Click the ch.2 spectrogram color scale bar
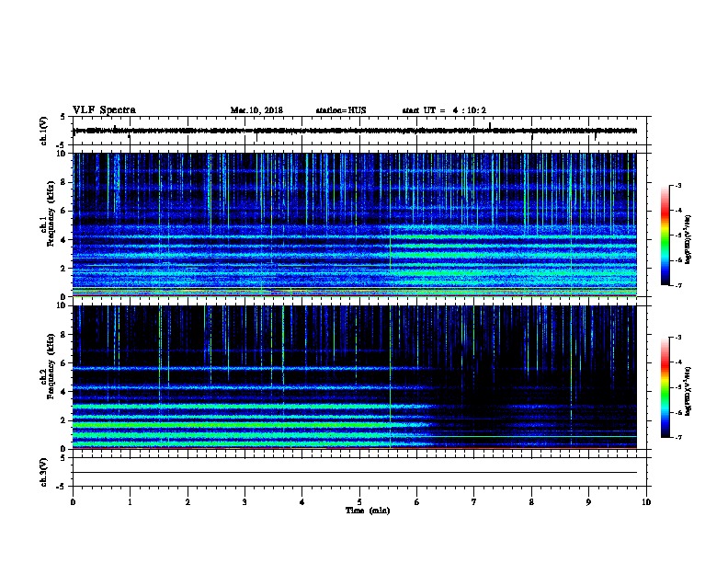Image resolution: width=728 pixels, height=563 pixels. [x=665, y=387]
